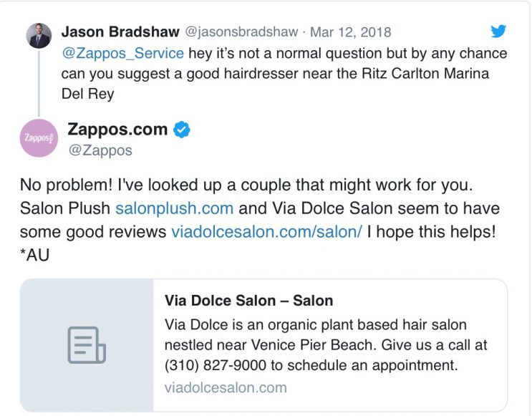This screenshot has width=532, height=416.
Task: Click the @jasonsbradshaw handle
Action: (241, 32)
